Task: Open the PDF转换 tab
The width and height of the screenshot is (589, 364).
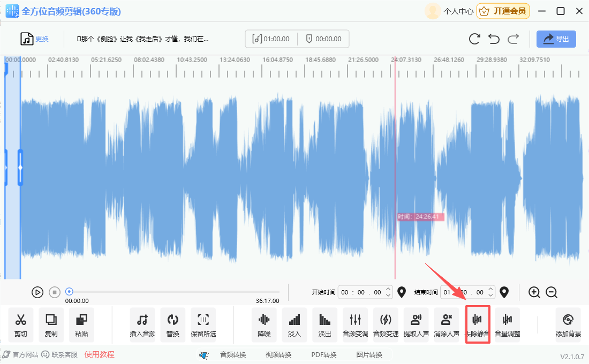Action: [324, 354]
